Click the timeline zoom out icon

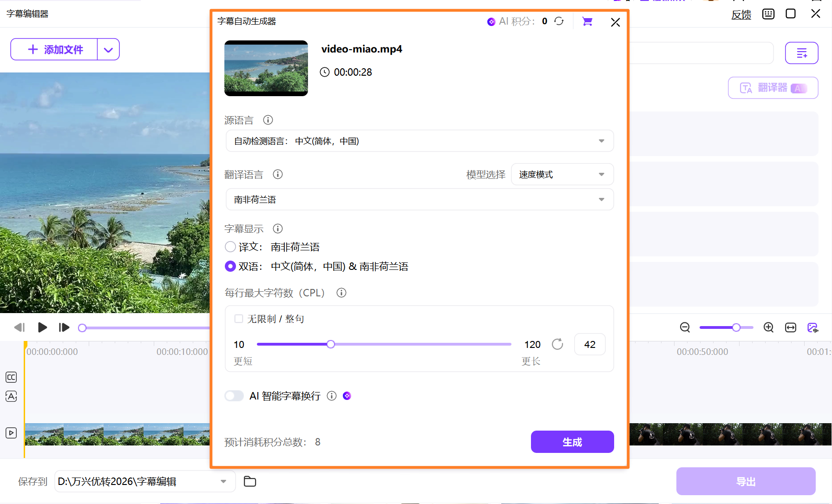coord(685,327)
